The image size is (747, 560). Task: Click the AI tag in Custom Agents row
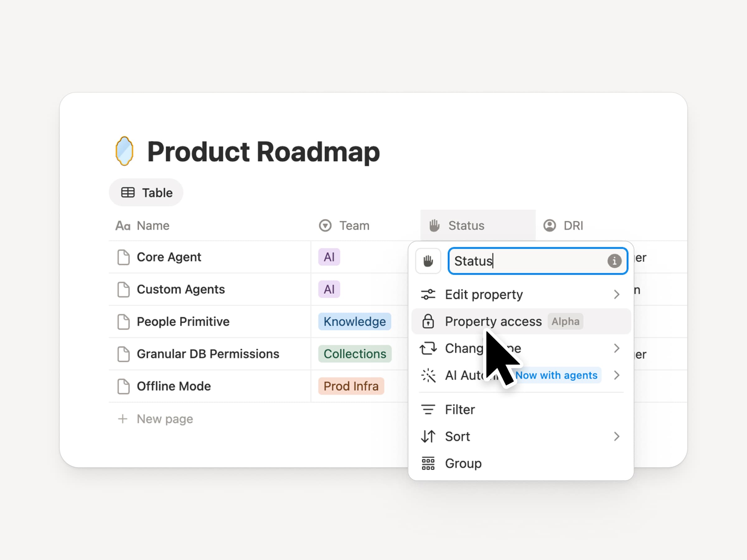pos(329,290)
